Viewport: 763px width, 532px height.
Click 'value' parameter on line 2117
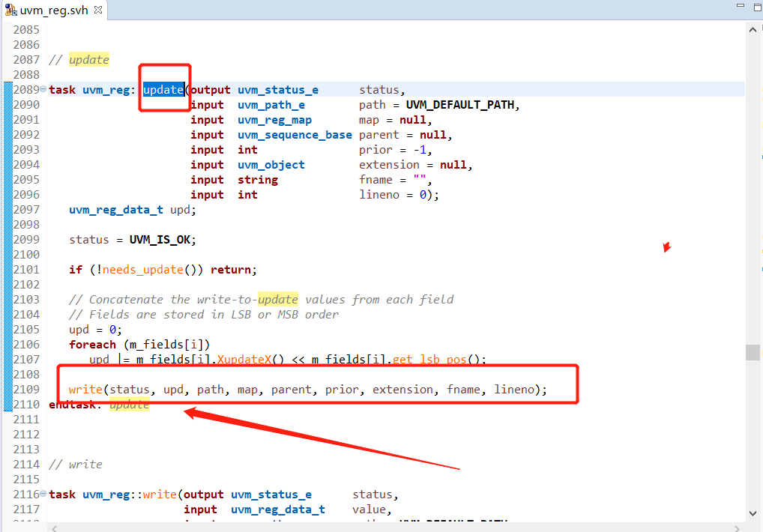click(369, 510)
